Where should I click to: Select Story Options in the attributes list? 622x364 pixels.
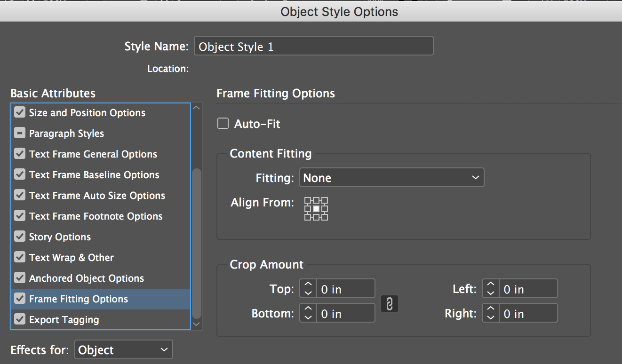[x=60, y=237]
